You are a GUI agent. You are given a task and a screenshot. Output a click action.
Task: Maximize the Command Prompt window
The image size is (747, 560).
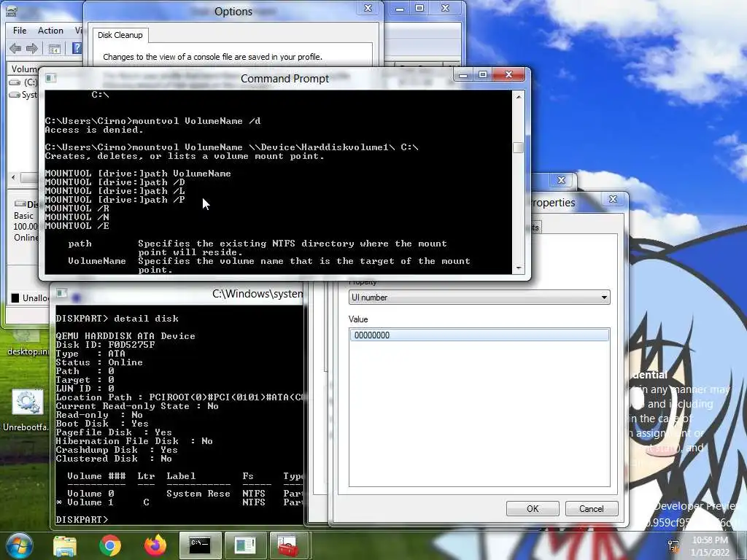click(x=483, y=75)
